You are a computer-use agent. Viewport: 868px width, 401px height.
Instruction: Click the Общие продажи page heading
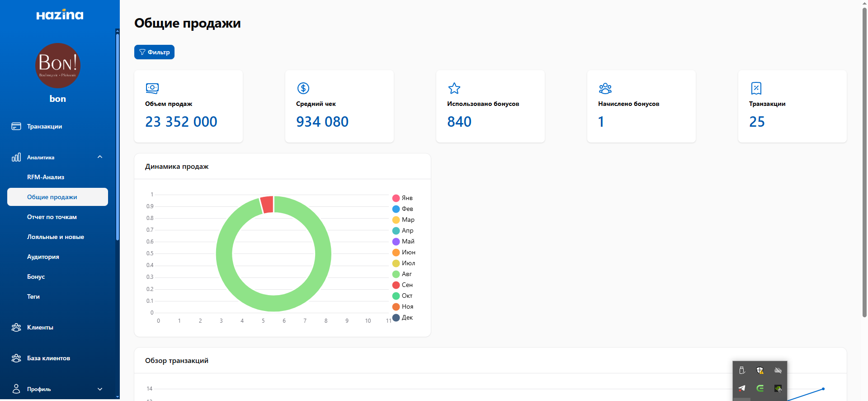click(188, 23)
